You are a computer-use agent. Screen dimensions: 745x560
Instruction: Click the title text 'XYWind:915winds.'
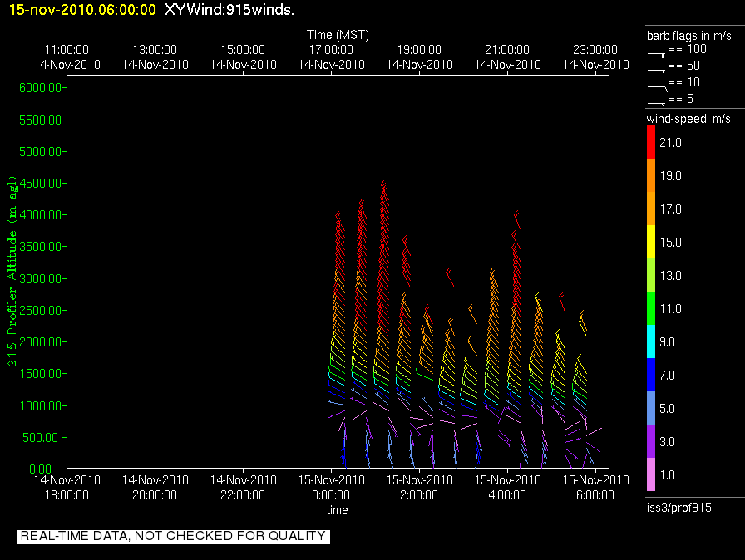pos(229,9)
